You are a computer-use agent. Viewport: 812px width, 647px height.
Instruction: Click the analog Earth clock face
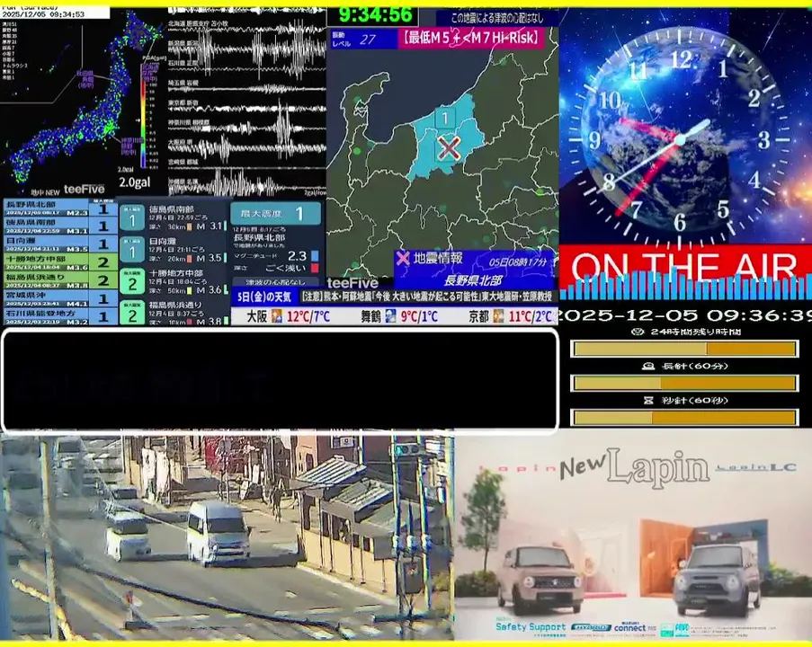[x=680, y=140]
